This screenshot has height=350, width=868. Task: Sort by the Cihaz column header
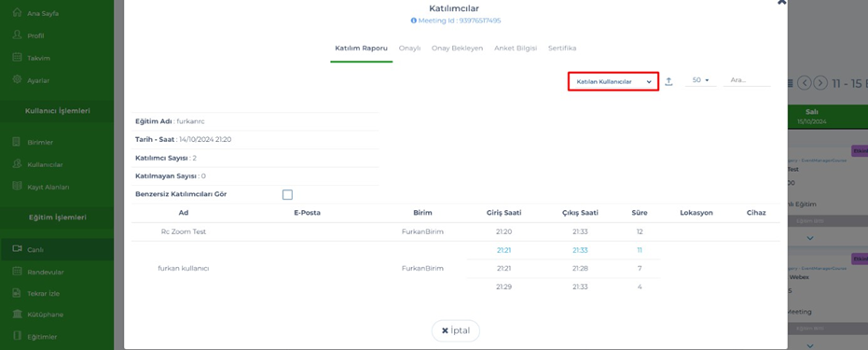[x=756, y=213]
